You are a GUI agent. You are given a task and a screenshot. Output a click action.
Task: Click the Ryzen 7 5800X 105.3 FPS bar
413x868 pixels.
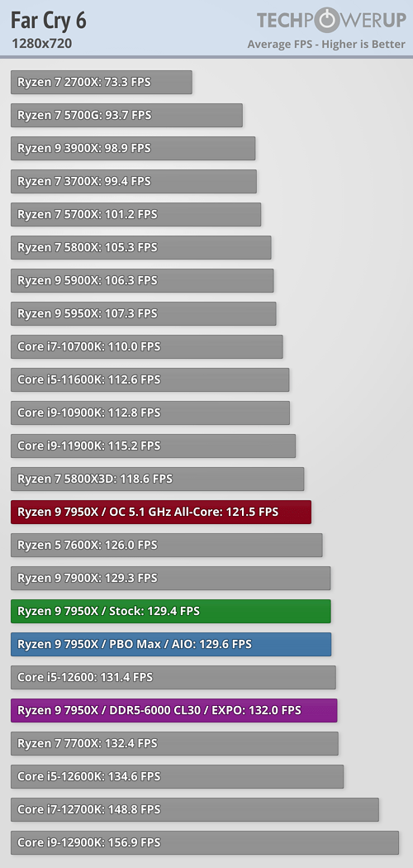pyautogui.click(x=141, y=247)
